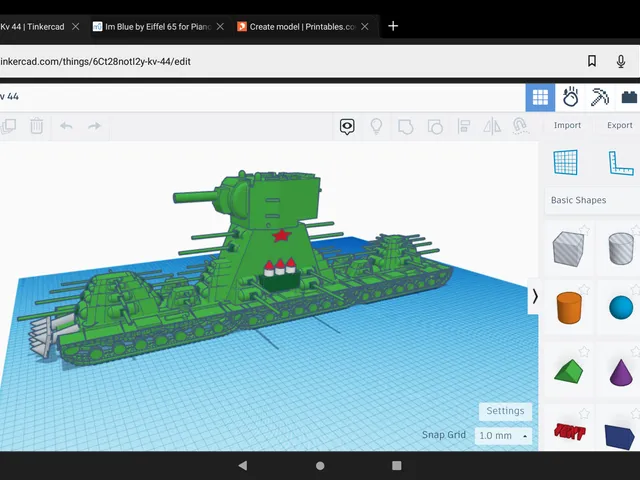Switch to the Bricks mode icon
This screenshot has width=640, height=480.
(629, 98)
